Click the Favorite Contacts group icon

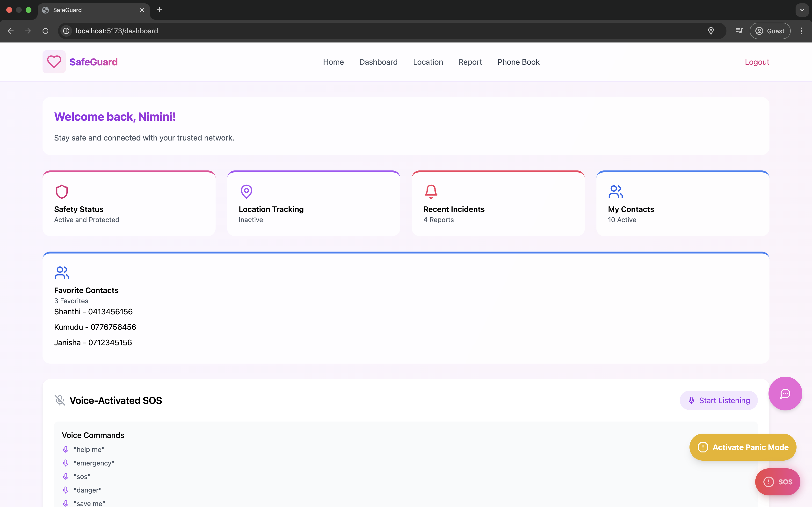[x=62, y=273]
